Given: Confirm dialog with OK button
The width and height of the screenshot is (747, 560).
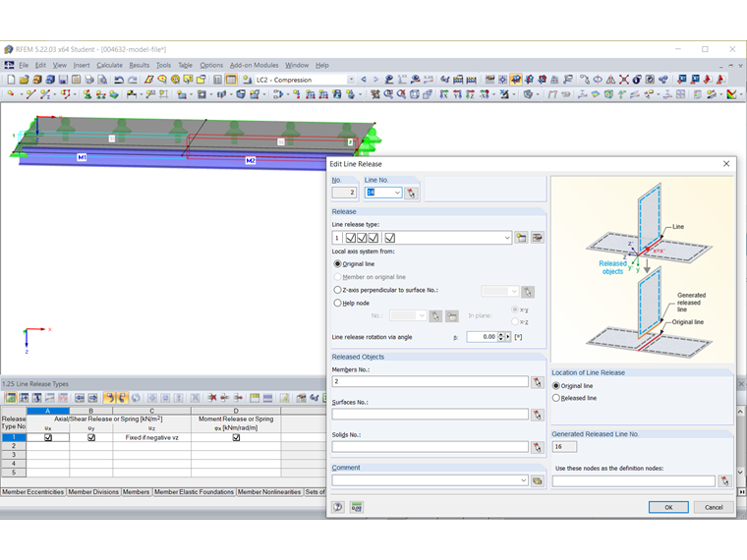Looking at the screenshot, I should 668,507.
